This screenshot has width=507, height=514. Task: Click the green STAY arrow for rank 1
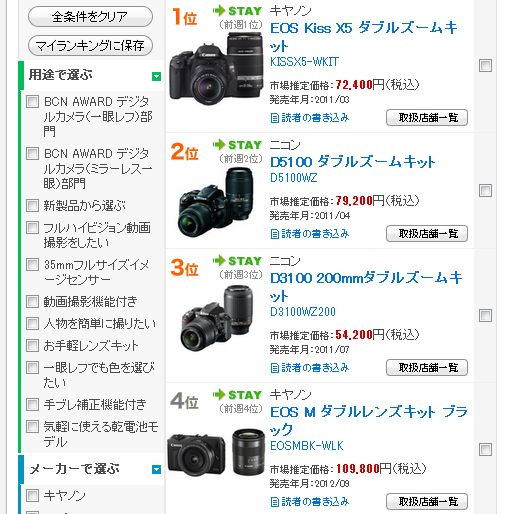(x=219, y=11)
